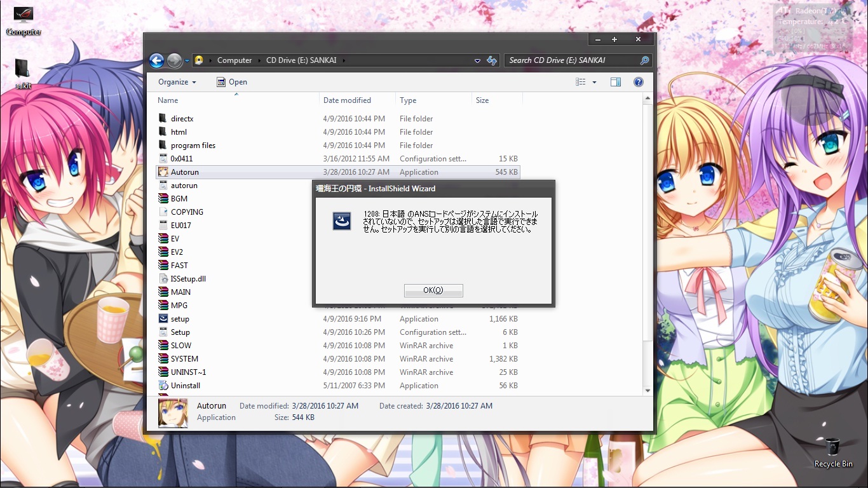The width and height of the screenshot is (868, 488).
Task: Open recent pages dropdown beside forward arrow
Action: (x=187, y=61)
